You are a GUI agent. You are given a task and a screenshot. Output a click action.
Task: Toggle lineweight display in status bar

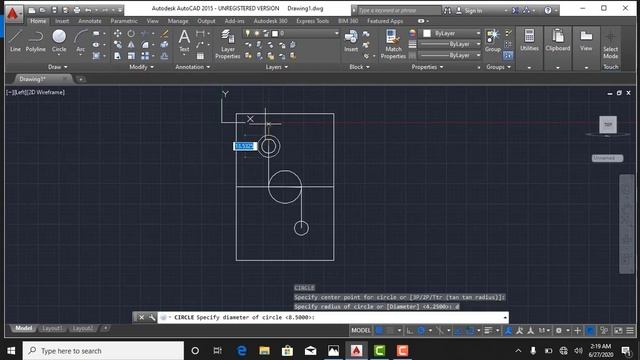(488, 330)
